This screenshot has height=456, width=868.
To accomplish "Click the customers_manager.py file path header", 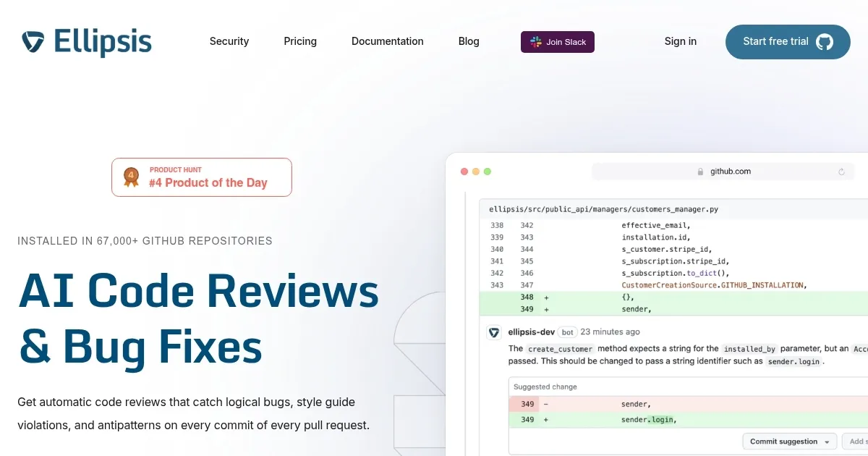I will 604,209.
